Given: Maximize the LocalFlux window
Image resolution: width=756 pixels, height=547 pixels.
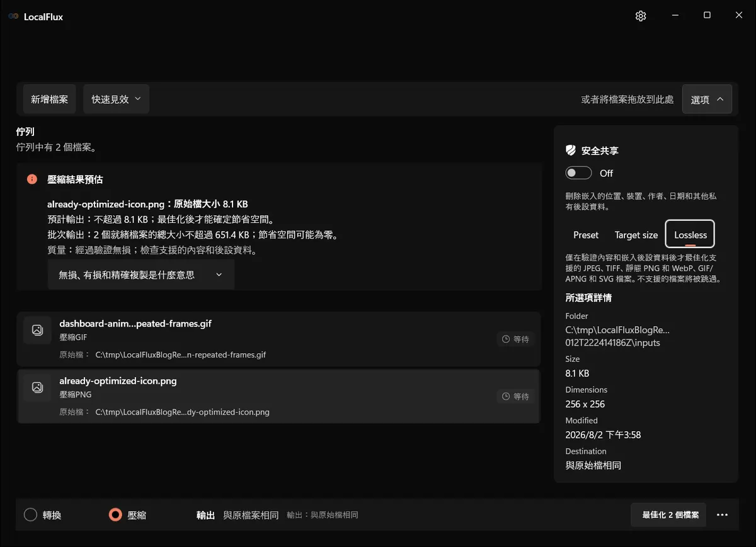Looking at the screenshot, I should point(707,16).
